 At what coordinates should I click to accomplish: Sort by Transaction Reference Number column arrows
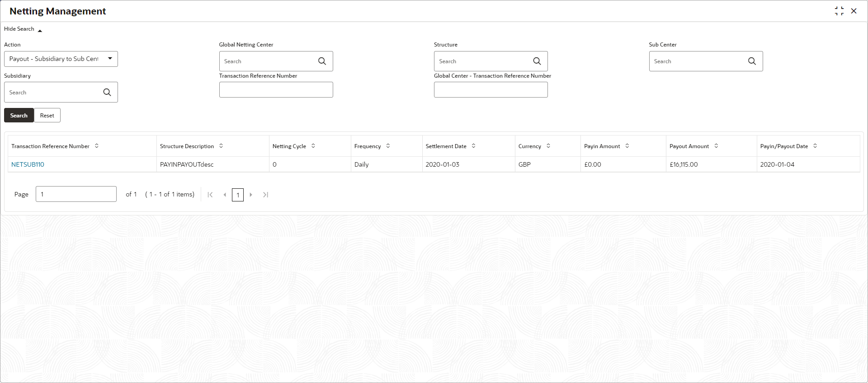[97, 146]
